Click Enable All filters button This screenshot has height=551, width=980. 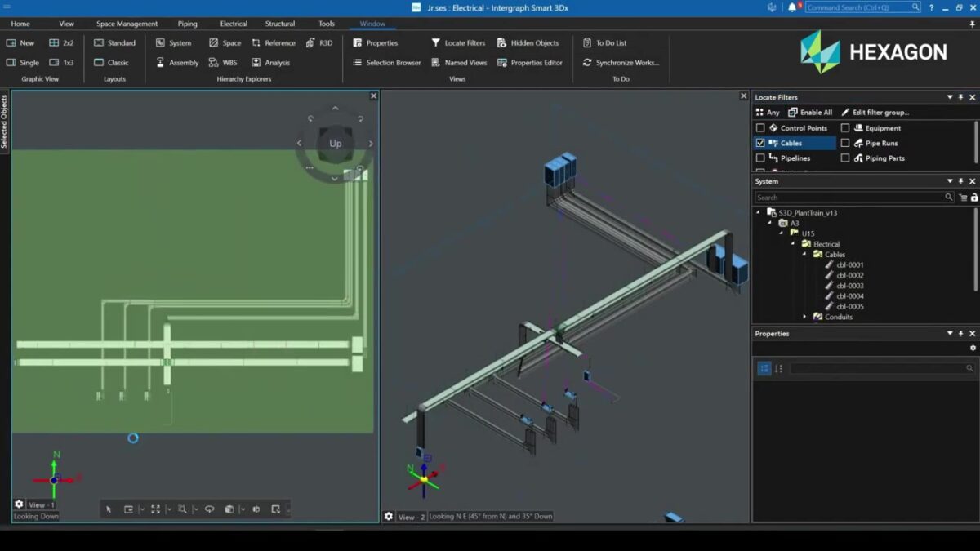(x=810, y=113)
